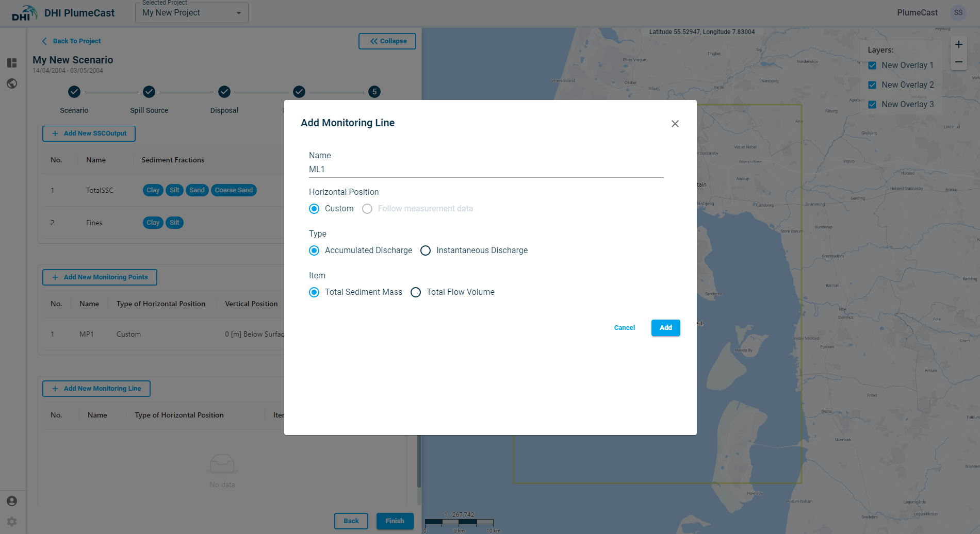Collapse the scenario side panel
This screenshot has height=534, width=980.
pyautogui.click(x=387, y=41)
